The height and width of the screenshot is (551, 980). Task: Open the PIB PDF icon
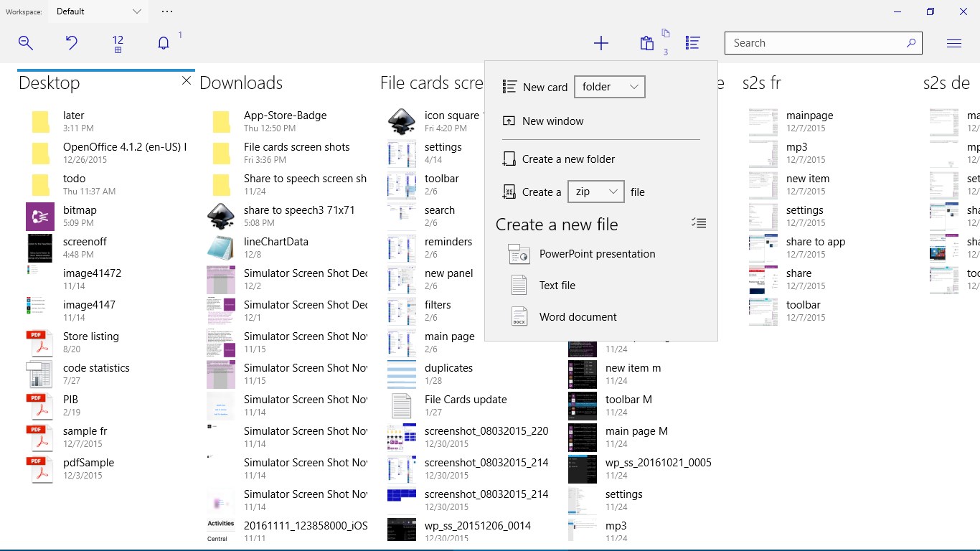tap(40, 406)
